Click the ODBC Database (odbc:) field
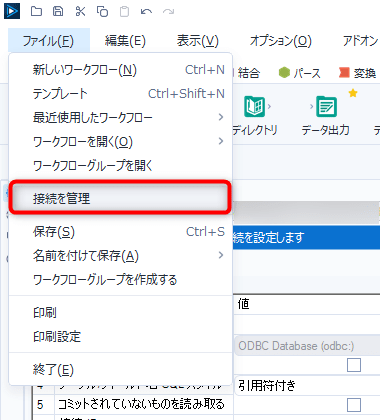 click(x=307, y=346)
